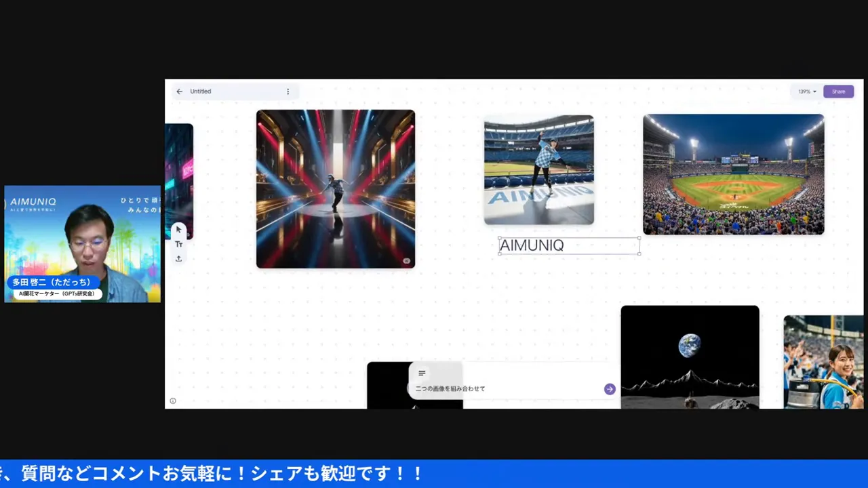Click the back arrow beside Untitled
Image resolution: width=868 pixels, height=488 pixels.
179,91
